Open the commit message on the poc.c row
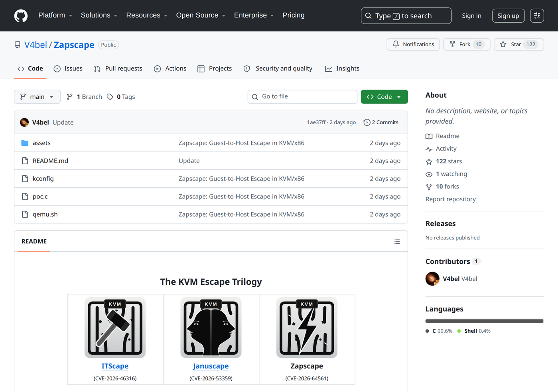This screenshot has width=558, height=392. (x=241, y=196)
